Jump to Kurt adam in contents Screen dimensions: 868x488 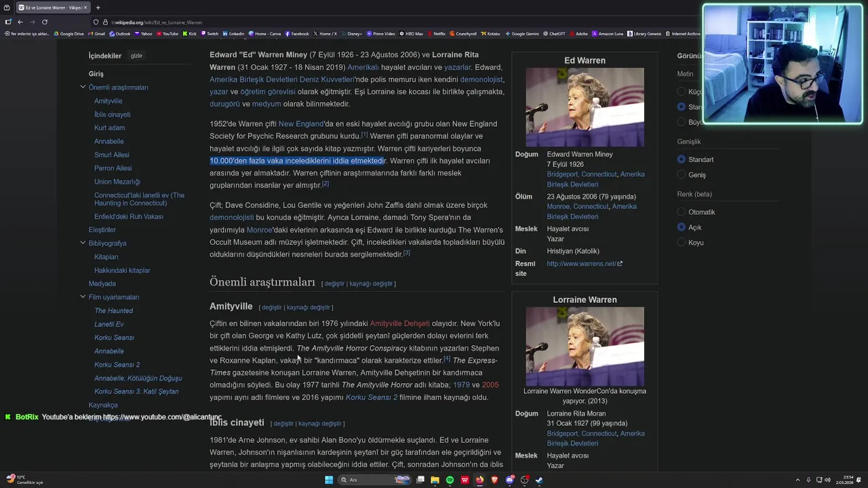click(109, 127)
